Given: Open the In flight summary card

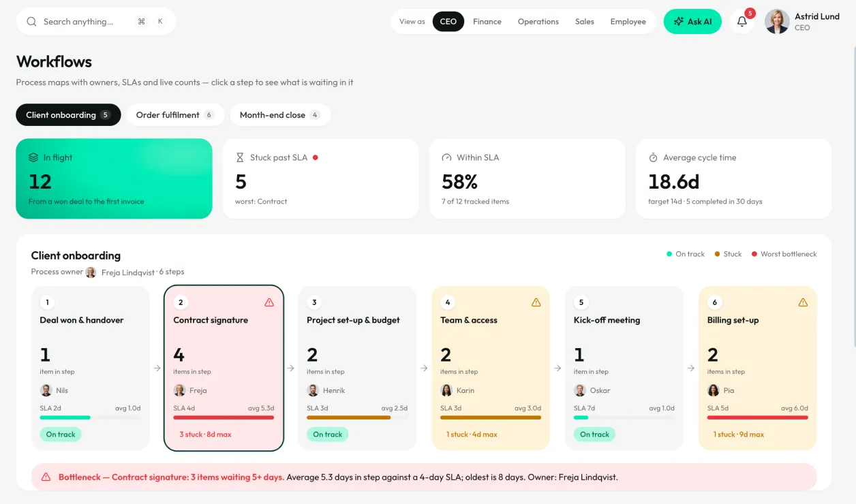Looking at the screenshot, I should click(x=114, y=178).
